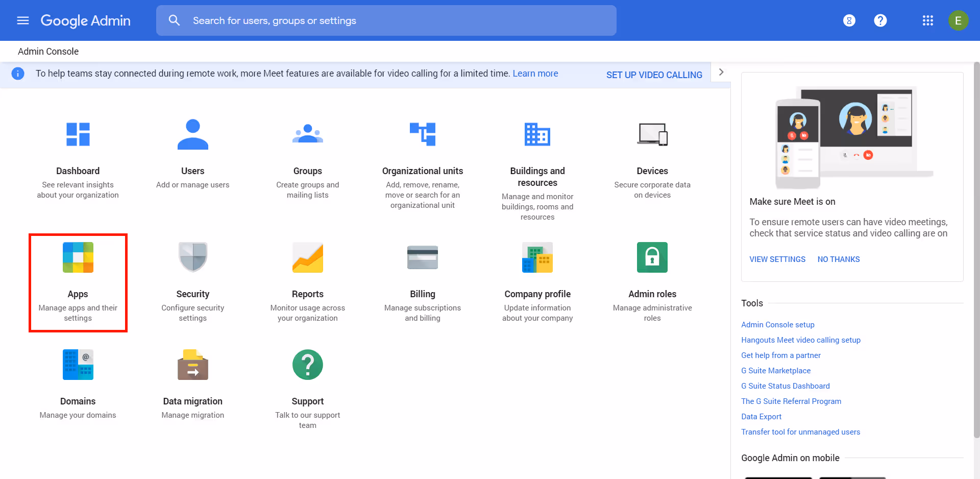Image resolution: width=980 pixels, height=479 pixels.
Task: Open the Company profile buildings icon
Action: pos(537,257)
